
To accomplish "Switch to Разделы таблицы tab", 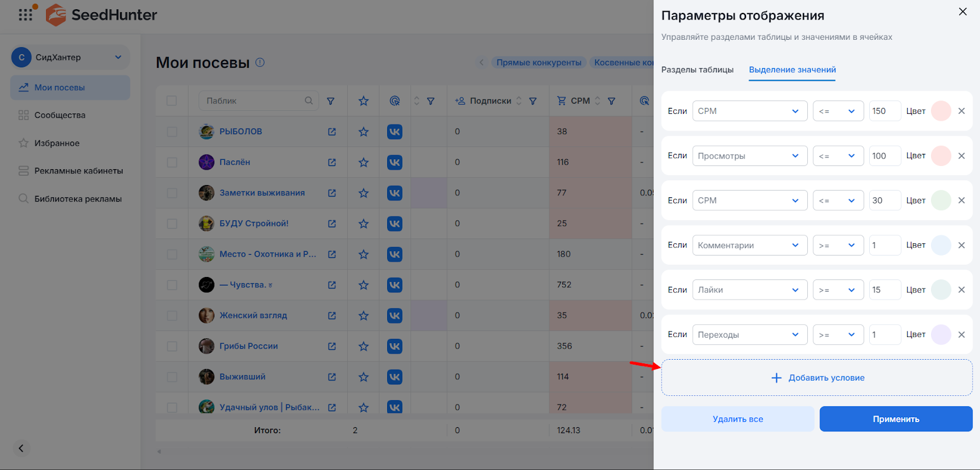I will [x=697, y=70].
